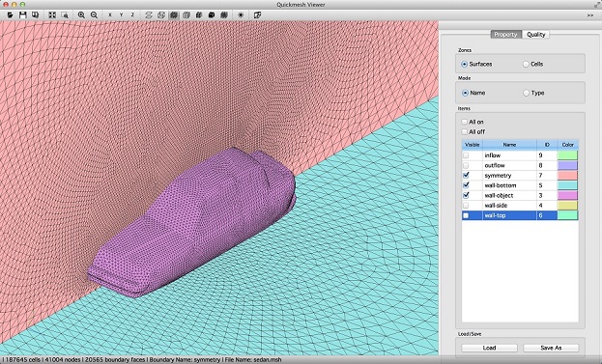Select the wall-bottom row name

point(501,185)
